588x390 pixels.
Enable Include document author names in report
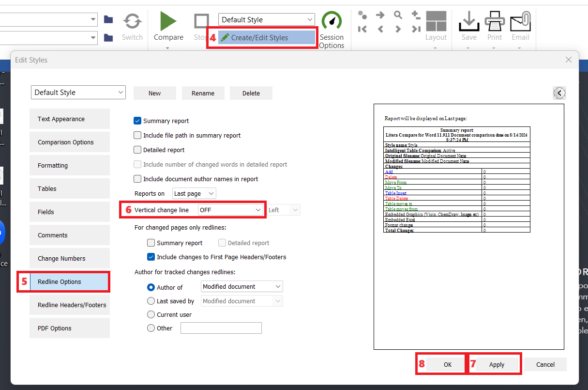pos(137,179)
